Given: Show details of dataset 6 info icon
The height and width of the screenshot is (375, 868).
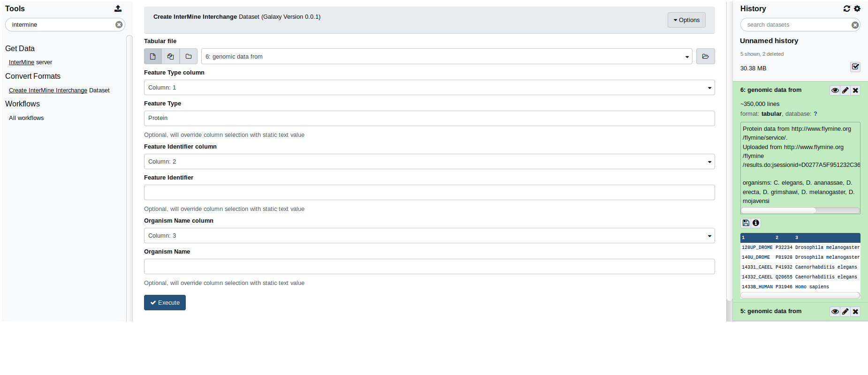Looking at the screenshot, I should (756, 223).
